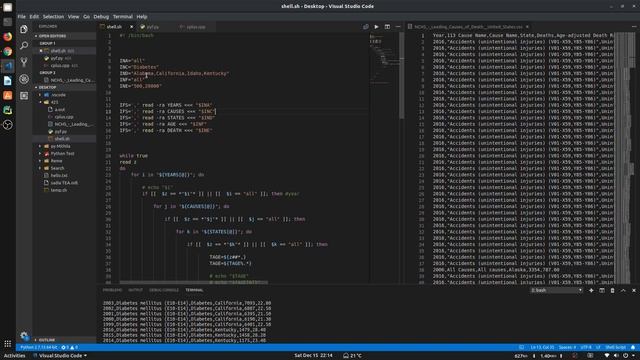Launch Chrome from the Ubuntu dock
The width and height of the screenshot is (640, 360).
pos(7,51)
